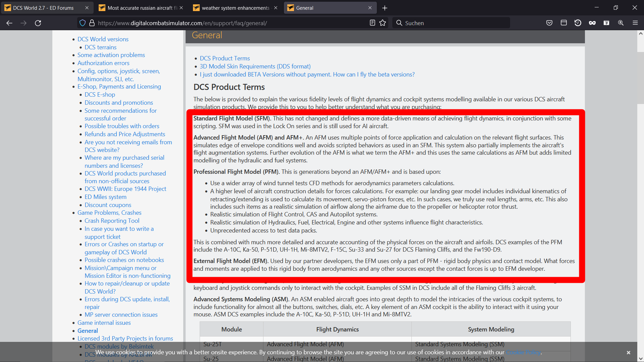The width and height of the screenshot is (644, 362).
Task: Toggle reader view icon
Action: (372, 23)
